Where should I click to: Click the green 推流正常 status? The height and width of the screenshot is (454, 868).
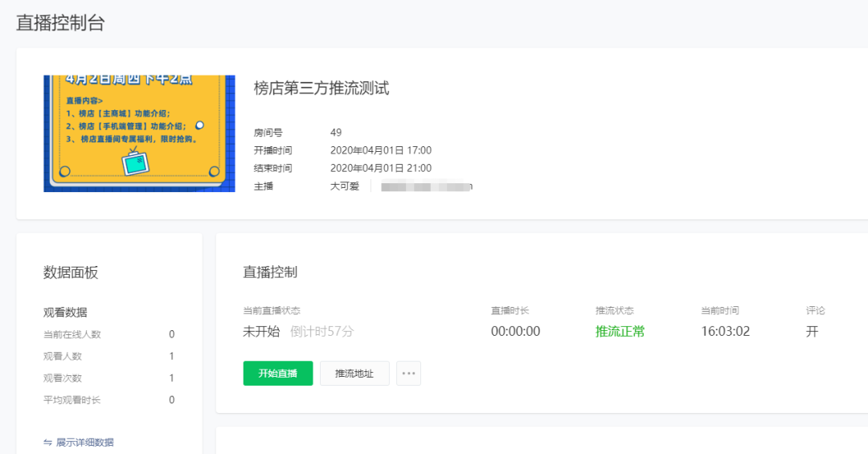pyautogui.click(x=620, y=332)
